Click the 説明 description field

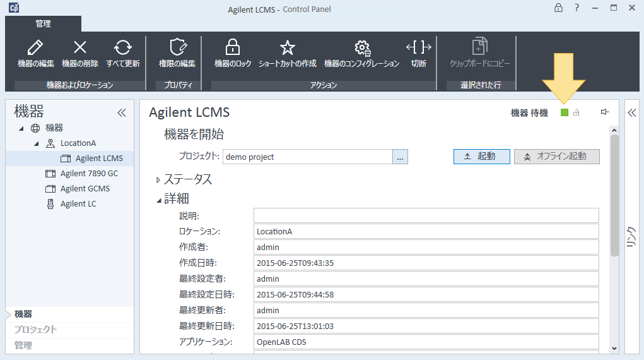point(426,215)
